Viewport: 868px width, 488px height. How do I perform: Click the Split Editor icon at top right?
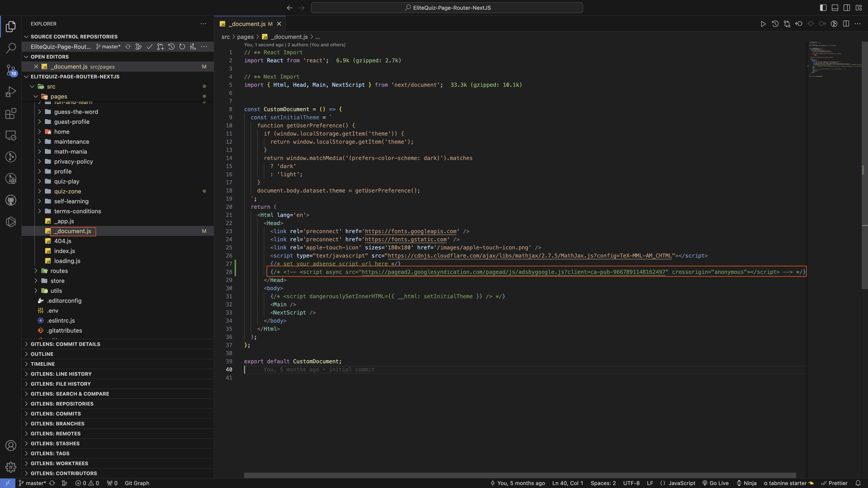point(846,24)
